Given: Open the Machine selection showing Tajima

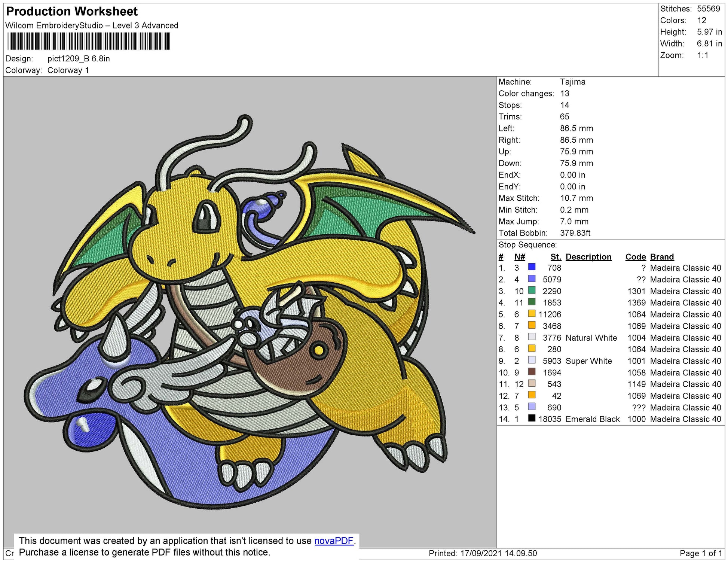Looking at the screenshot, I should coord(572,82).
